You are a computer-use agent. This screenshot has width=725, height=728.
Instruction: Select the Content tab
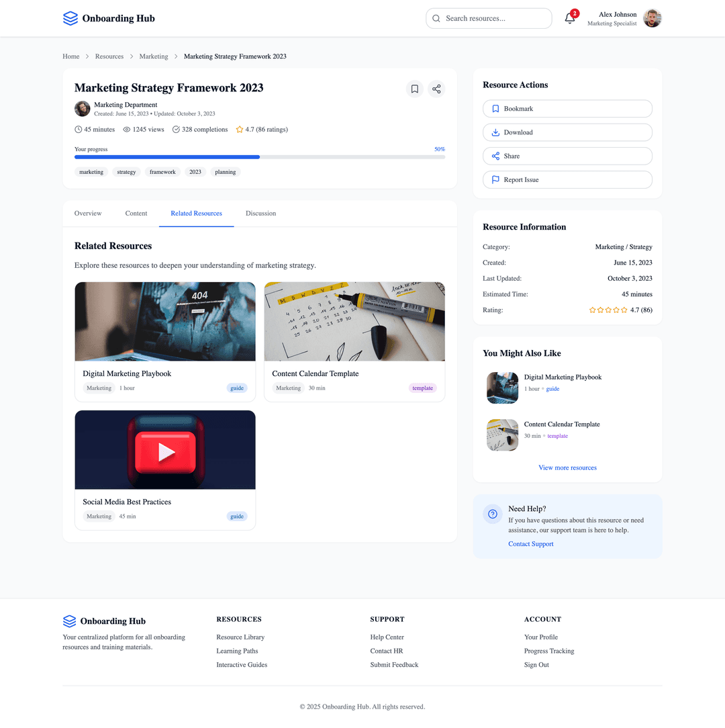click(x=136, y=214)
